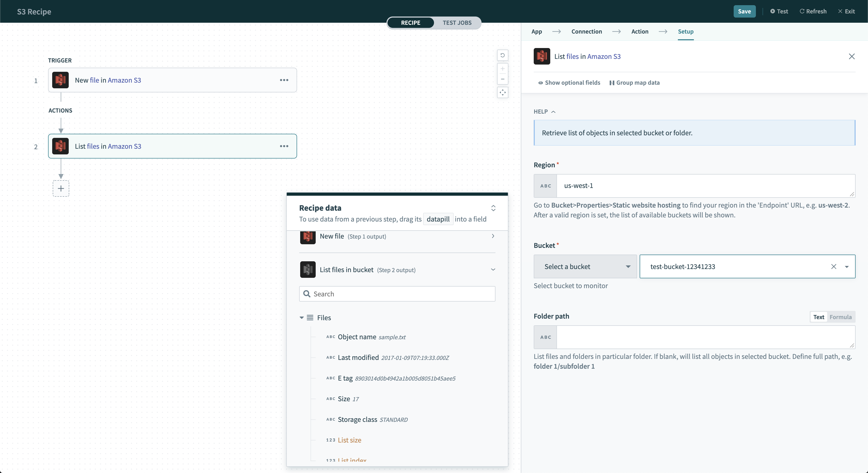Click the fit to screen icon on canvas
The height and width of the screenshot is (473, 868).
click(502, 93)
